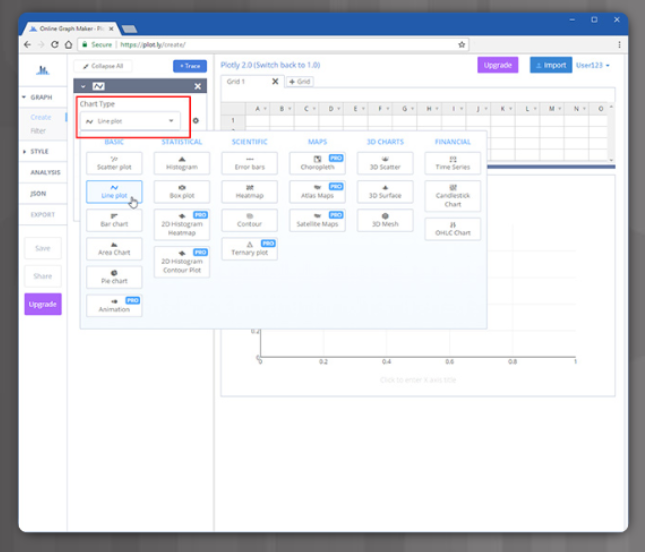Open ANALYSIS in the sidebar
The height and width of the screenshot is (552, 645).
45,172
